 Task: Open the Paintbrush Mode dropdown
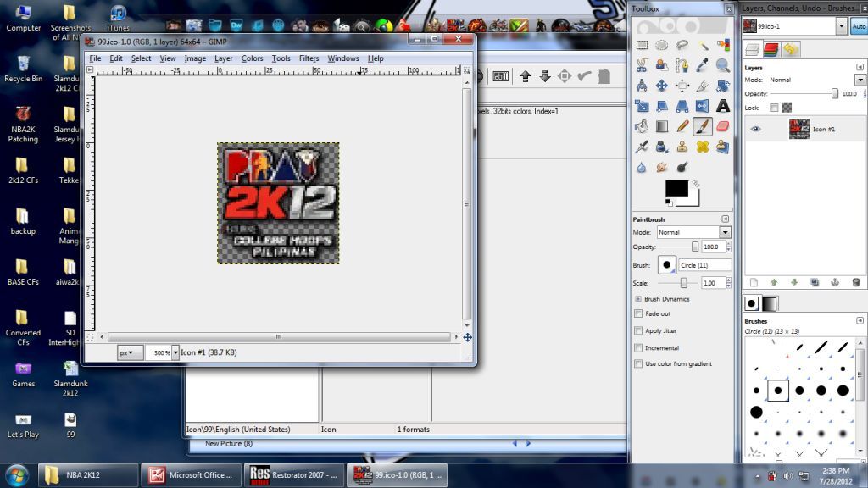(x=725, y=232)
